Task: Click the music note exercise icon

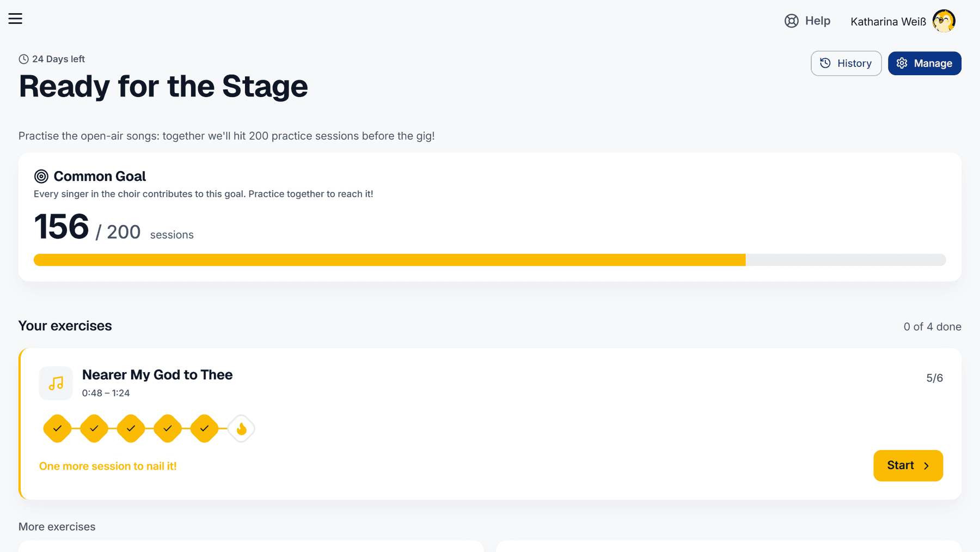Action: coord(56,384)
